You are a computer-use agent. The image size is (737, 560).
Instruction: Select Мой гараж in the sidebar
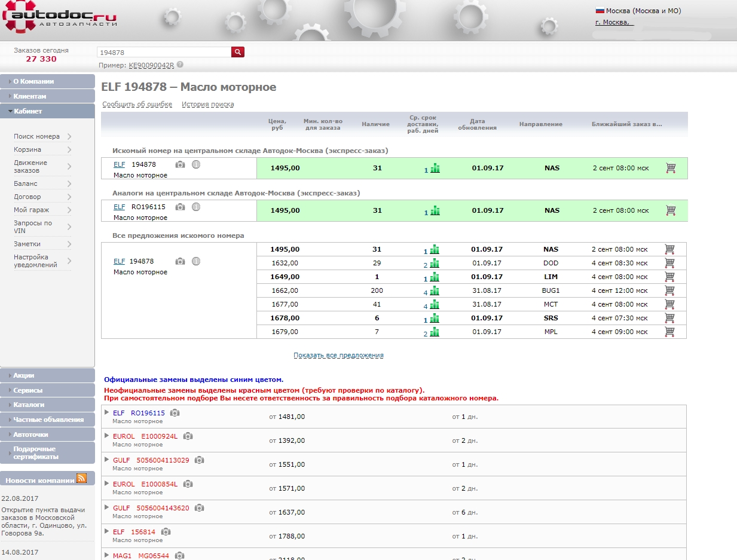tap(32, 210)
